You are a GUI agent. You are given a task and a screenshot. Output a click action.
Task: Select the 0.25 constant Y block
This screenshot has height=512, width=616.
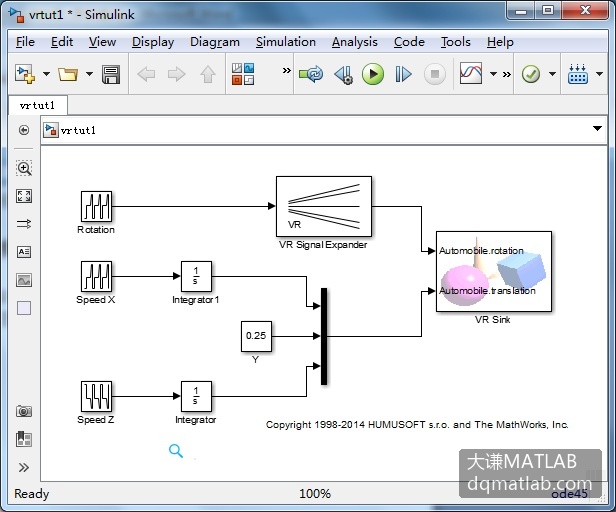tap(256, 336)
